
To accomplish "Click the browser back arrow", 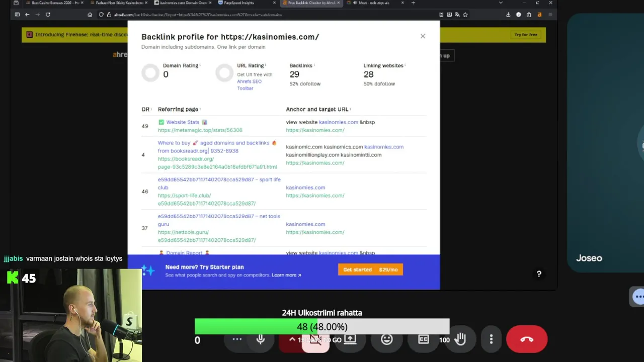I will (27, 15).
